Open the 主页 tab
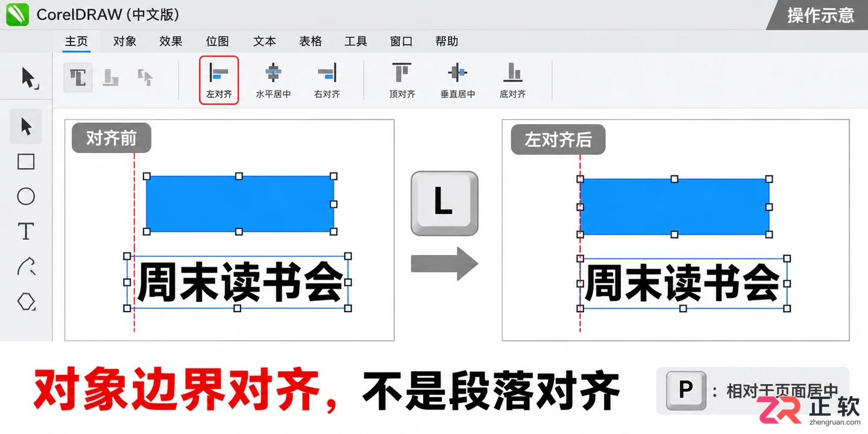 pos(77,42)
